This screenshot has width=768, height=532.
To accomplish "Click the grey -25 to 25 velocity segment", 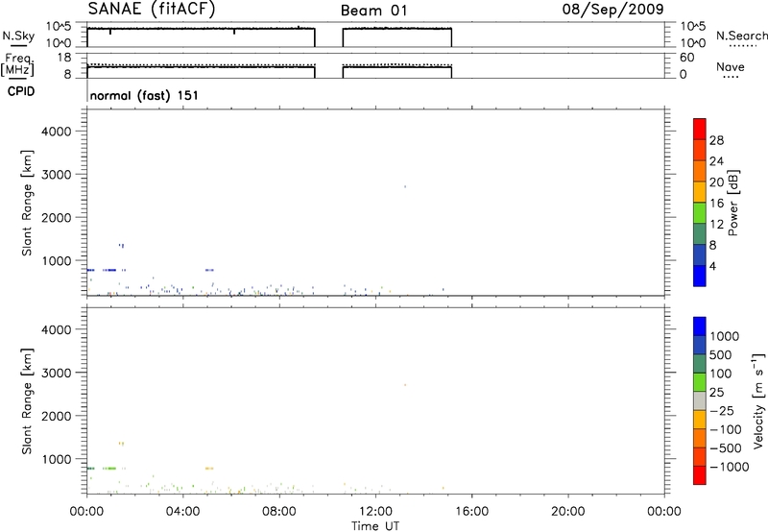I will pos(700,400).
